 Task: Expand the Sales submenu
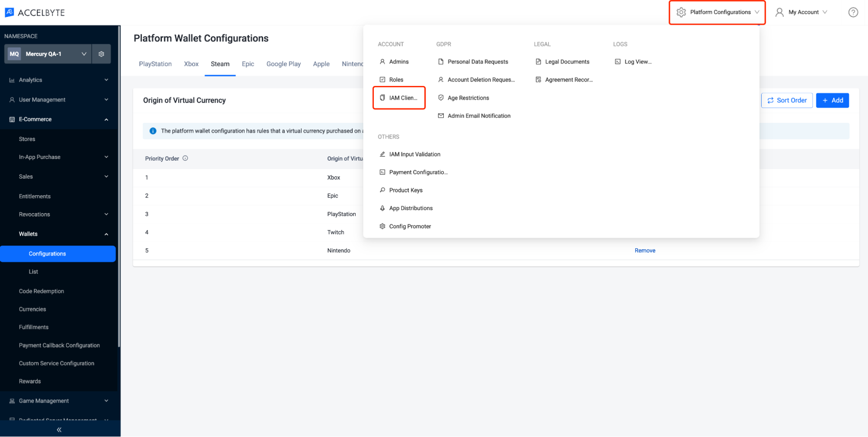(x=106, y=177)
